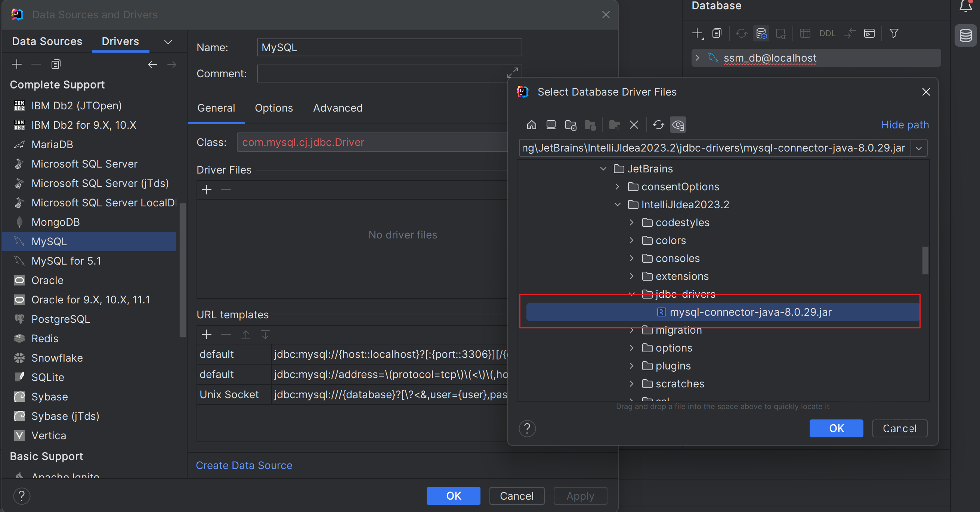This screenshot has width=980, height=512.
Task: Click the Desktop directory icon
Action: pos(551,125)
